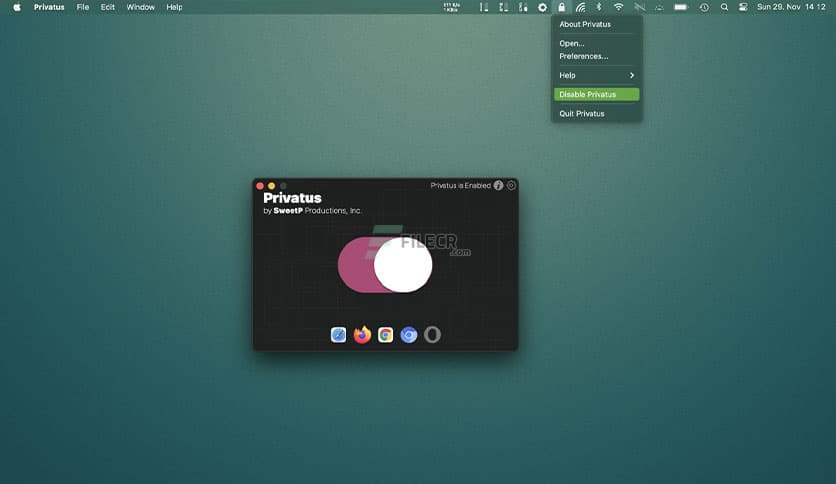Click 'Privatus is Enabled' status text

(461, 185)
